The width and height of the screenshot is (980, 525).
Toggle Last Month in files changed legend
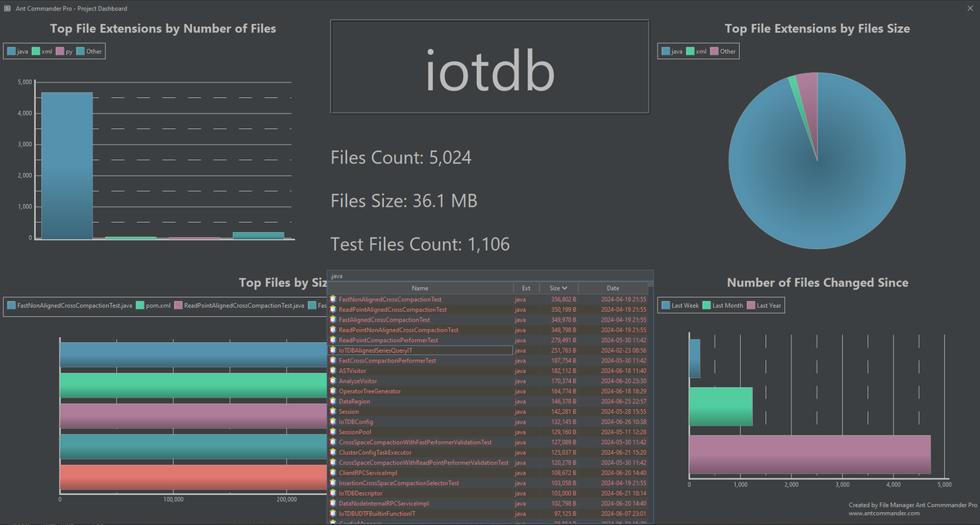(725, 305)
